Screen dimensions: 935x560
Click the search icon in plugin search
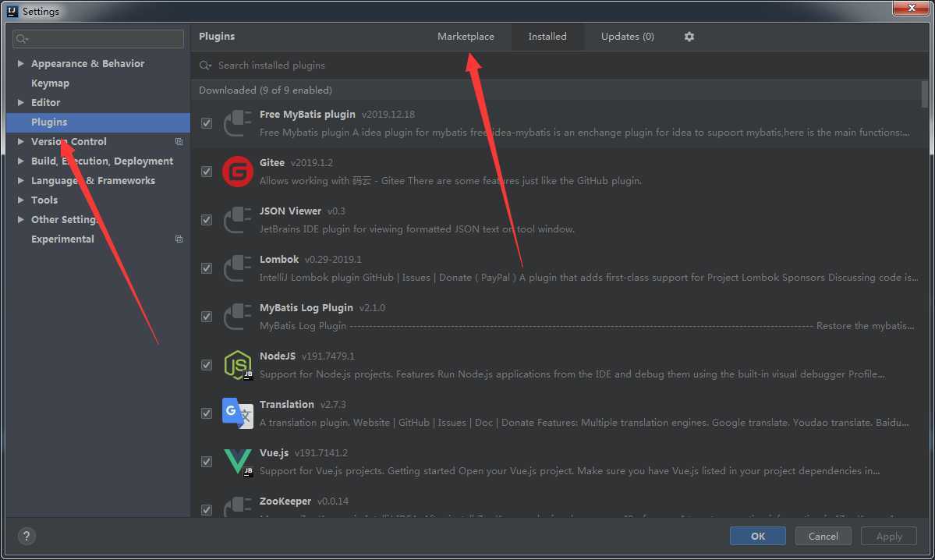(205, 66)
